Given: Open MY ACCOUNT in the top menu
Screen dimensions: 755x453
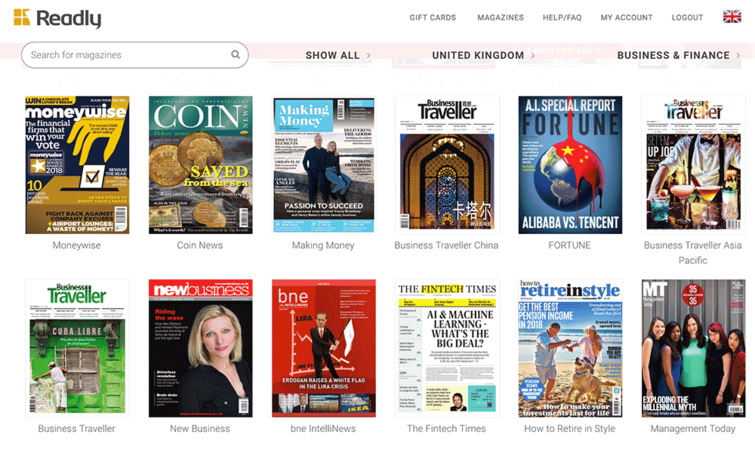Looking at the screenshot, I should coord(626,17).
